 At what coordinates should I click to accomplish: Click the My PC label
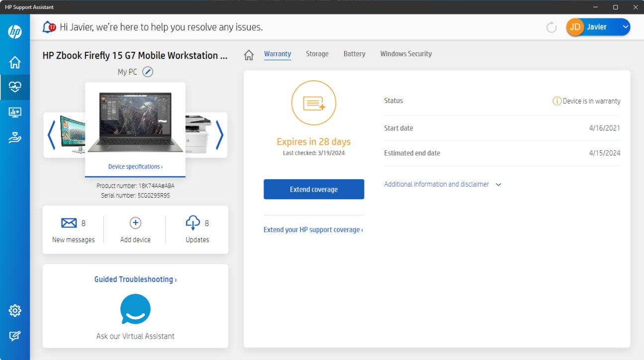click(127, 72)
